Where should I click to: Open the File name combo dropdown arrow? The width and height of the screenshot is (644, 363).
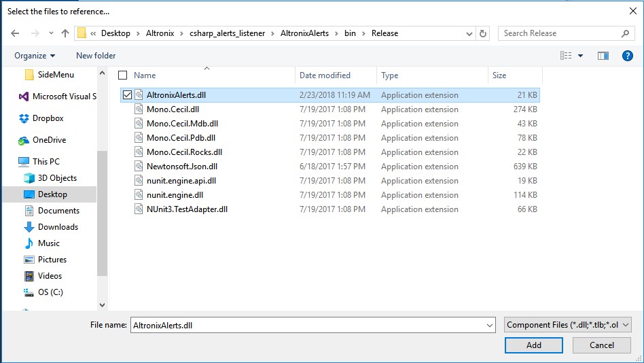[490, 325]
